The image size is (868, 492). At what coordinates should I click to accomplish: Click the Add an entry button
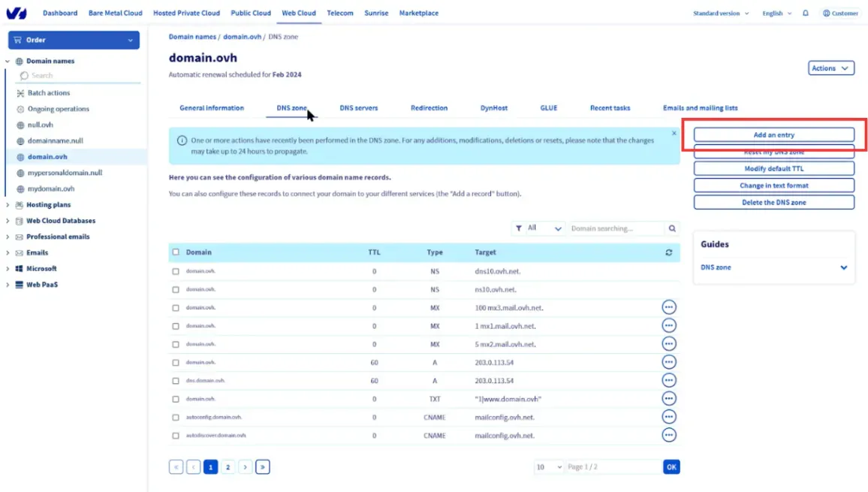pos(774,134)
